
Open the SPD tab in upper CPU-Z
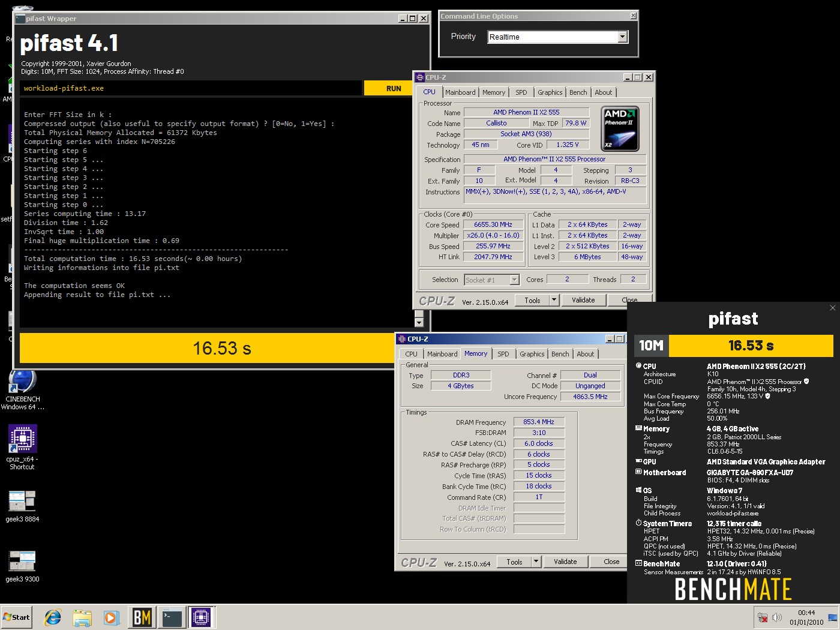tap(521, 92)
